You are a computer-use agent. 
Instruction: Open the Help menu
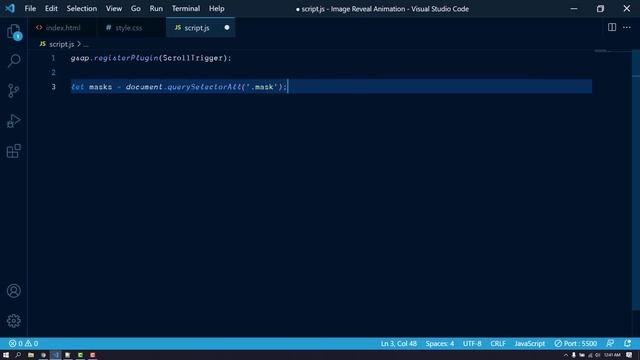point(216,9)
